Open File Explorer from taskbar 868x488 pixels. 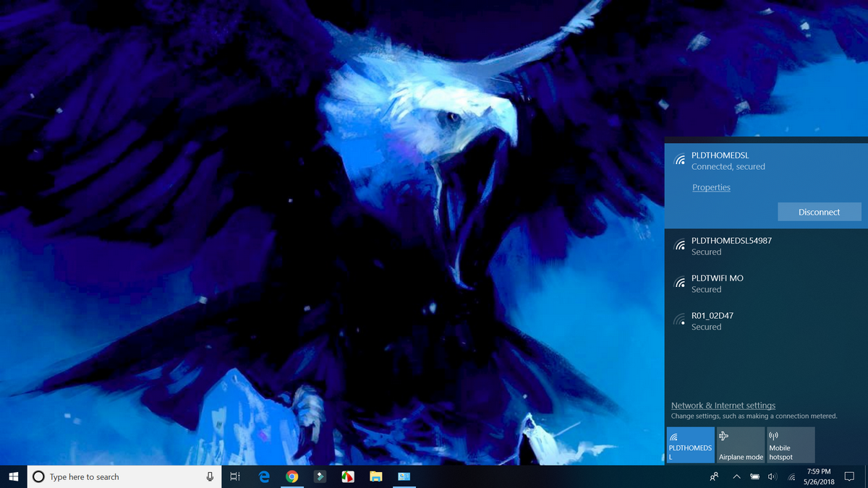(x=375, y=476)
